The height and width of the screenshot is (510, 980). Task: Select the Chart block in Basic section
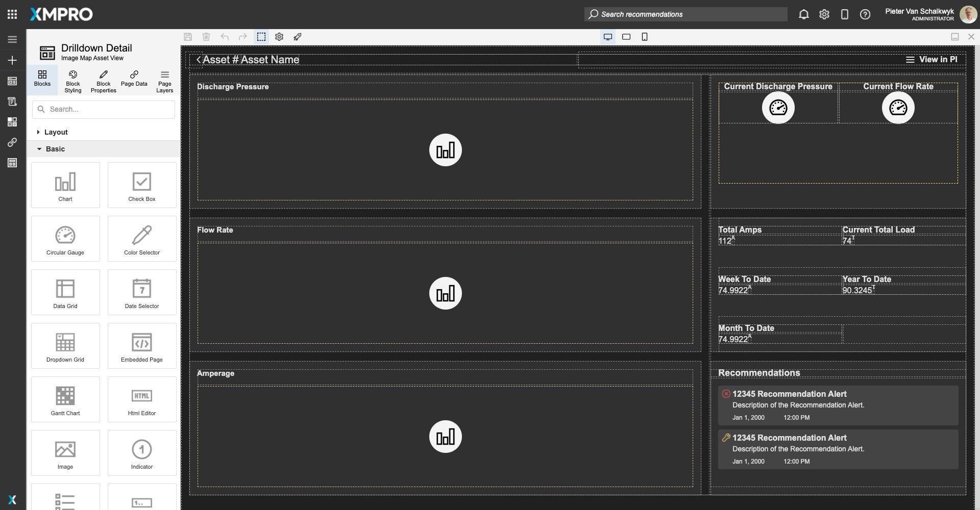point(65,185)
